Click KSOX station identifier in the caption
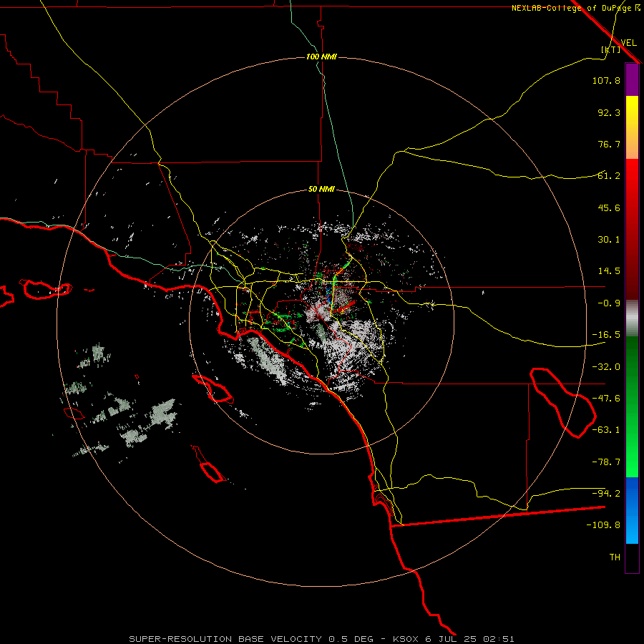Image resolution: width=644 pixels, height=644 pixels. point(406,639)
